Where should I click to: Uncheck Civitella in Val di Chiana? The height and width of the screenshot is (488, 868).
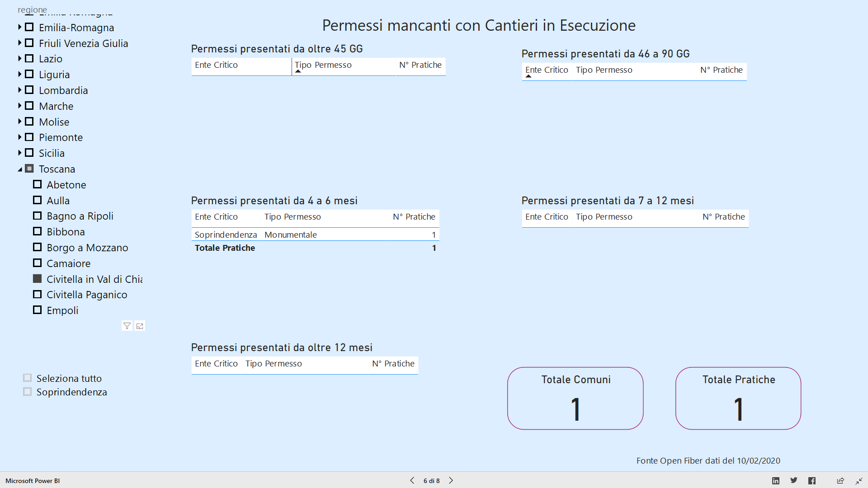pos(38,279)
